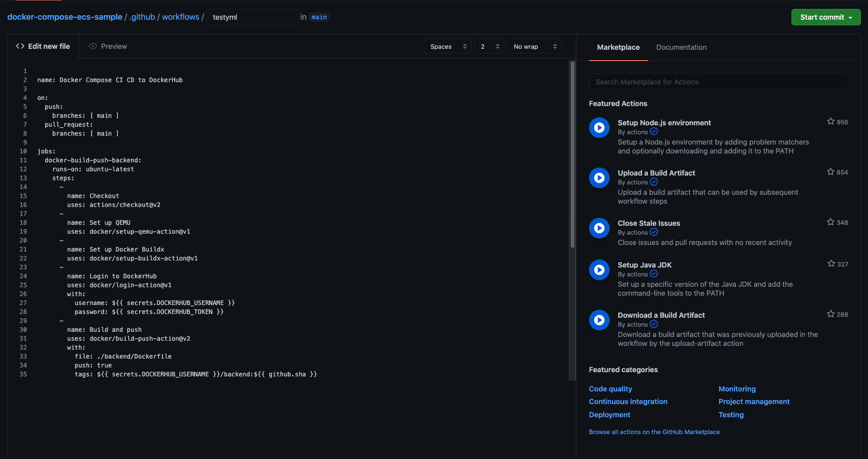Click the 'uses: docker/login-action@v1' line

(119, 285)
